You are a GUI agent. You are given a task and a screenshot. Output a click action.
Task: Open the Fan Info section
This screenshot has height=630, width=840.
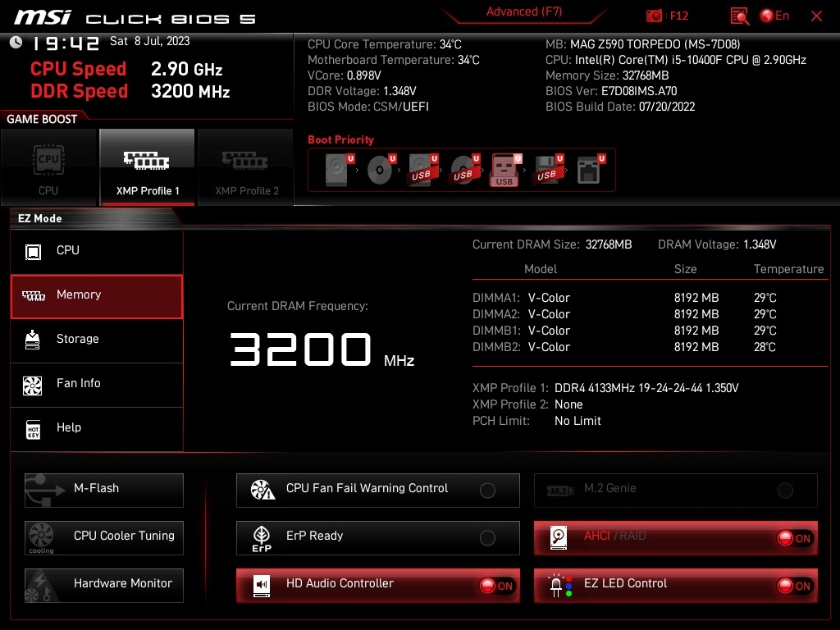point(97,384)
